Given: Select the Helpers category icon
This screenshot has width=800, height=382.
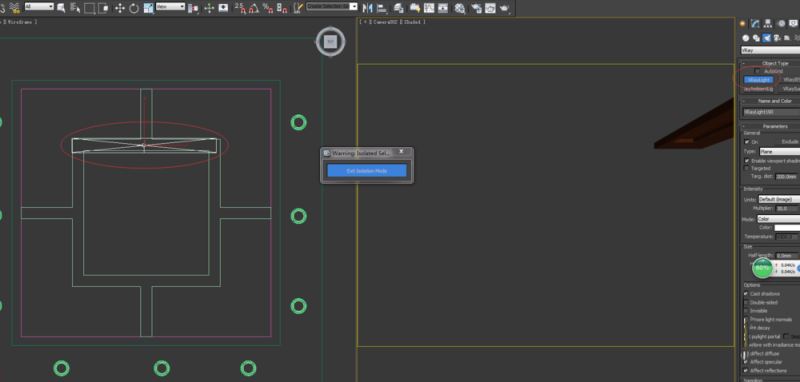Looking at the screenshot, I should [787, 38].
